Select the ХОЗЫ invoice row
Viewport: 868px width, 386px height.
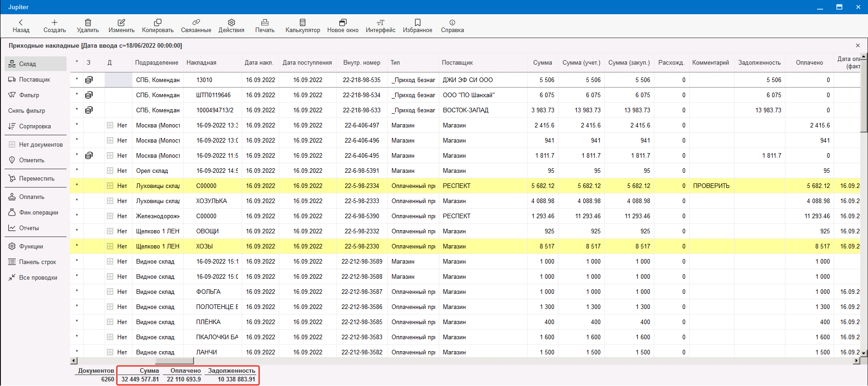465,246
